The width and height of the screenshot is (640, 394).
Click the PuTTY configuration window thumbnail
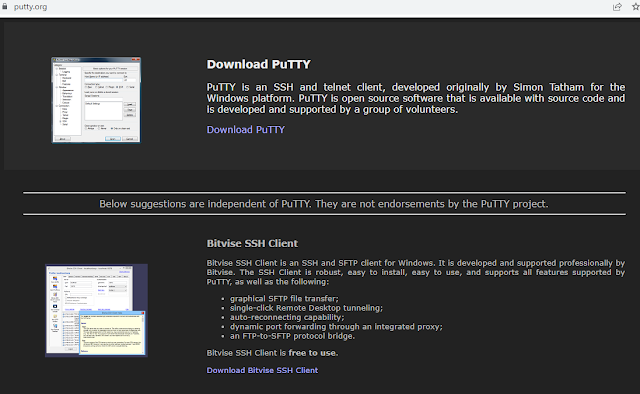coord(96,100)
